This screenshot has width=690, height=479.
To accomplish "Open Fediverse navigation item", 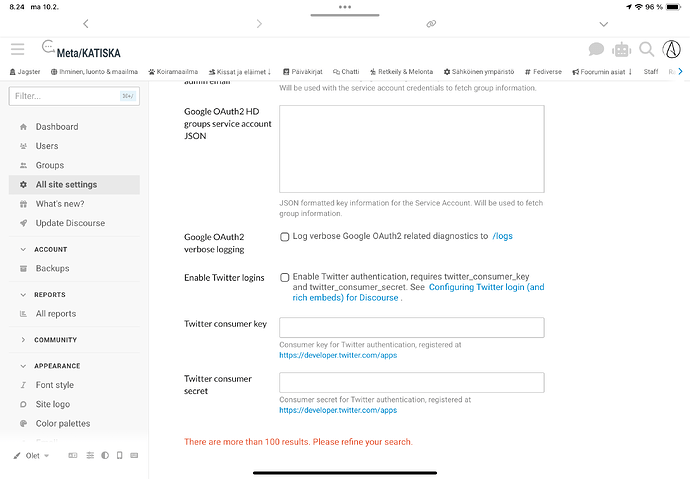I will point(543,72).
